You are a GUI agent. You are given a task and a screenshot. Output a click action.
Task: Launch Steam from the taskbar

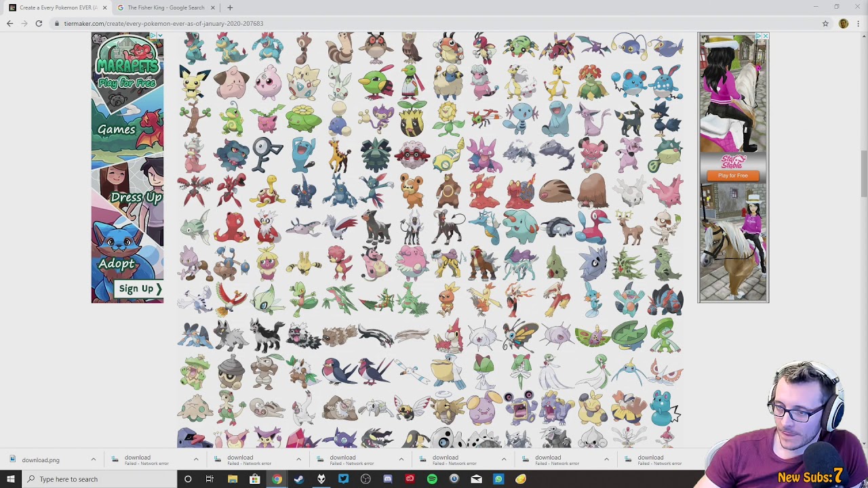[x=299, y=479]
